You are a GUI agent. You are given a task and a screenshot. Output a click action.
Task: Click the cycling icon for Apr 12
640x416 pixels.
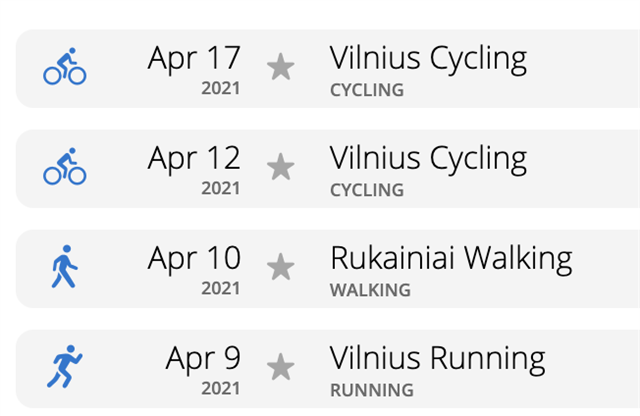coord(65,166)
